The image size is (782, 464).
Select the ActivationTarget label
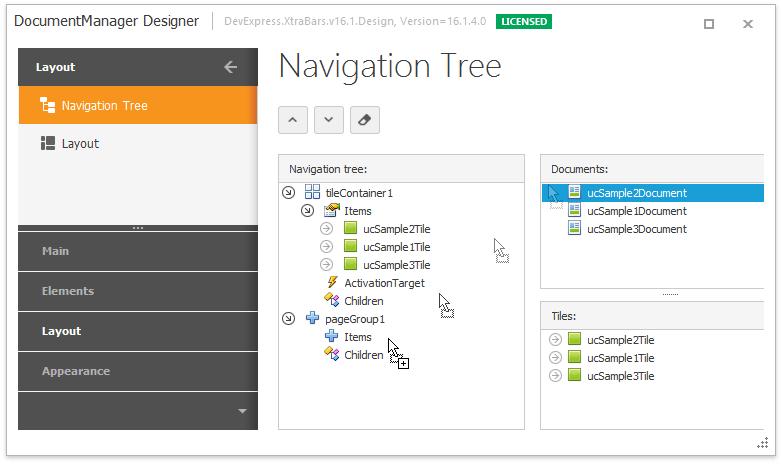click(385, 283)
